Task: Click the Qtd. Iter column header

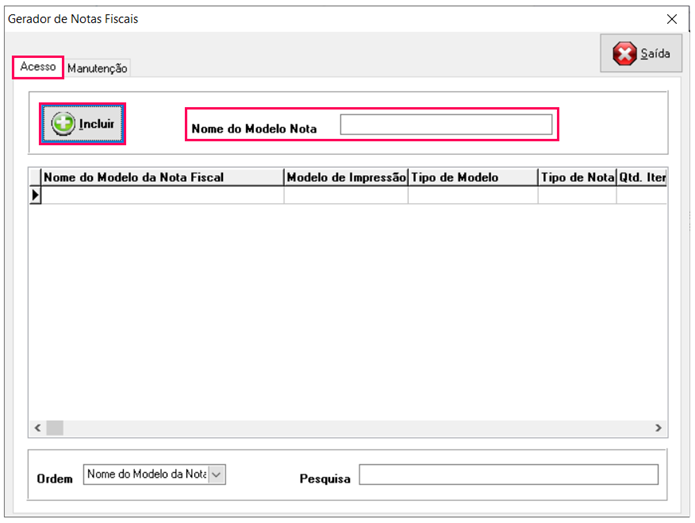Action: tap(641, 177)
